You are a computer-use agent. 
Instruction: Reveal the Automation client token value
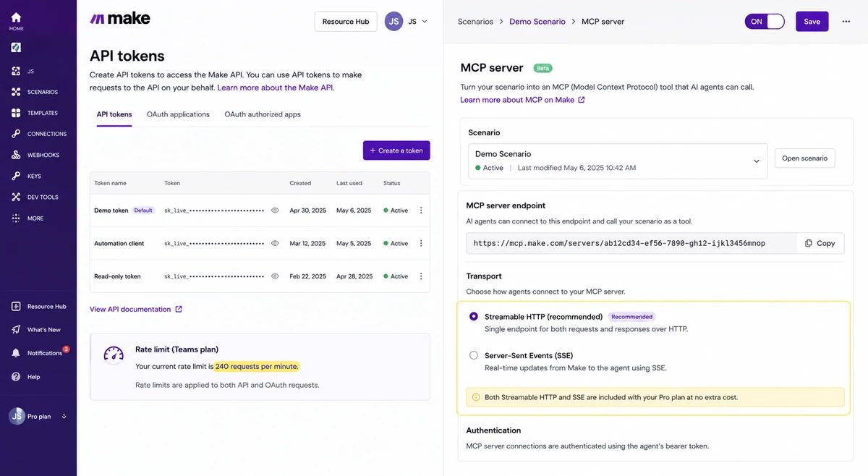pos(275,244)
